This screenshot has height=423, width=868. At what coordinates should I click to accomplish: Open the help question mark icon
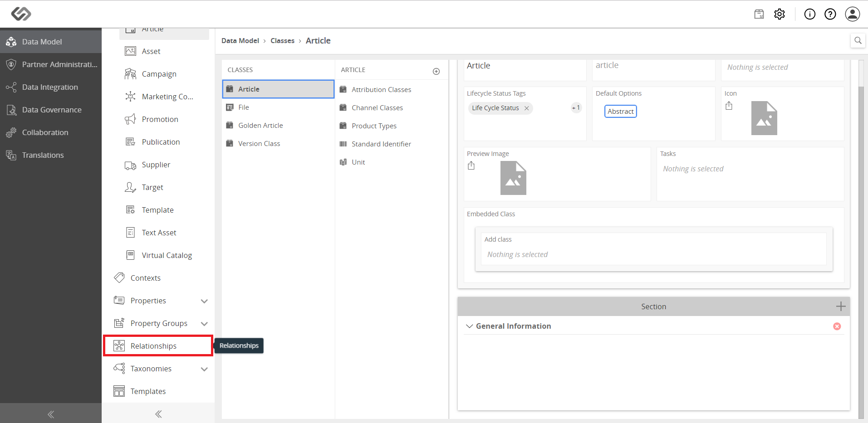(x=830, y=14)
